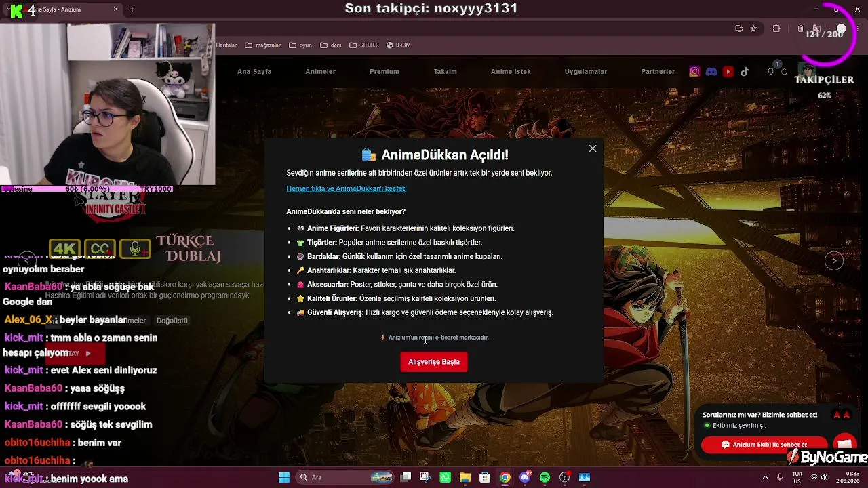Open Task View on the taskbar
This screenshot has height=488, width=868.
click(x=406, y=477)
